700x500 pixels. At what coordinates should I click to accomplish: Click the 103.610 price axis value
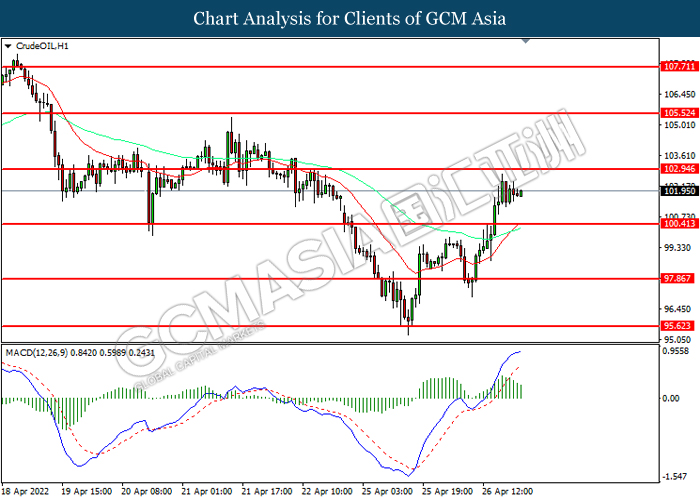[x=680, y=156]
